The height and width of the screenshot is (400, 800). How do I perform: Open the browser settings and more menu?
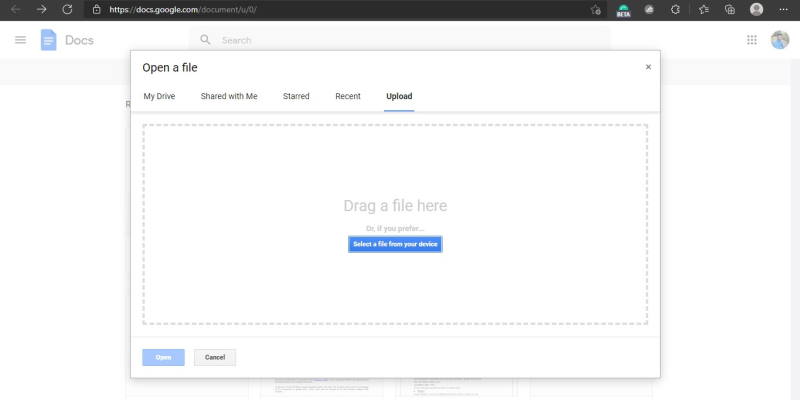coord(784,9)
